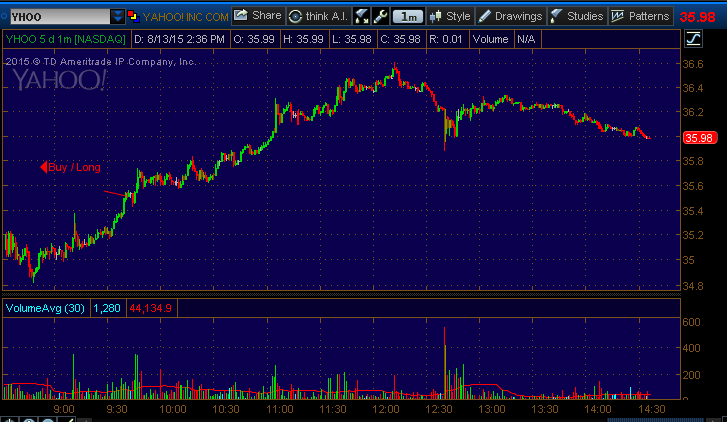Open the Studies menu

click(x=577, y=16)
